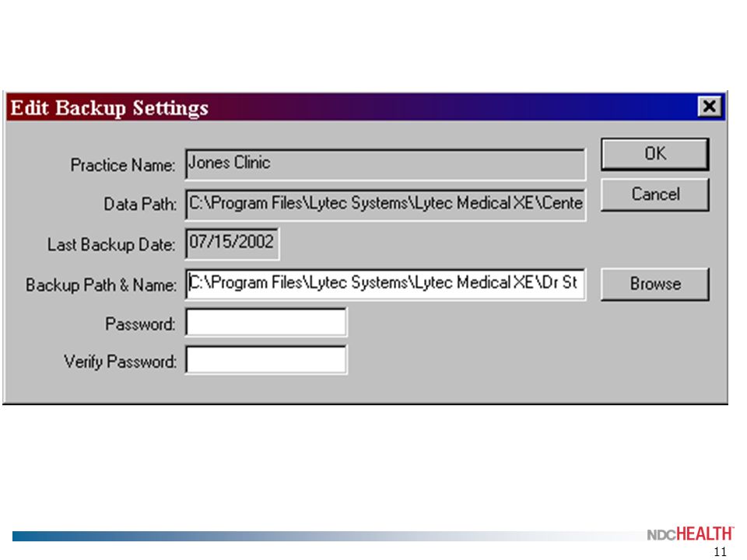Screen dimensions: 747x560
Task: Click the 'Backup Path & Name:' label
Action: [101, 285]
